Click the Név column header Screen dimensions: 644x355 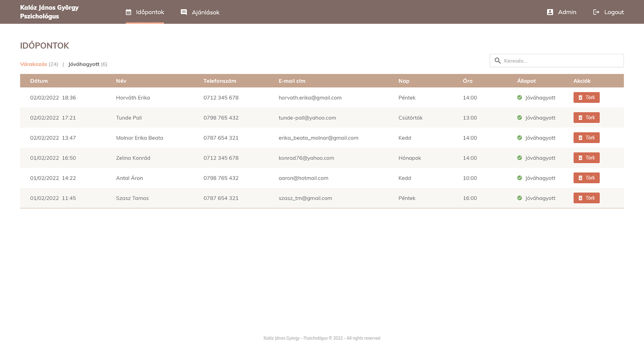point(121,81)
